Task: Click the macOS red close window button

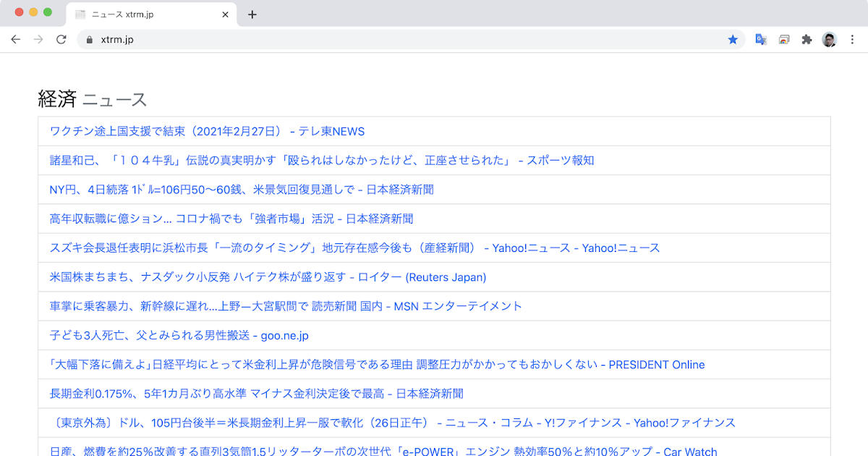Action: pos(19,12)
